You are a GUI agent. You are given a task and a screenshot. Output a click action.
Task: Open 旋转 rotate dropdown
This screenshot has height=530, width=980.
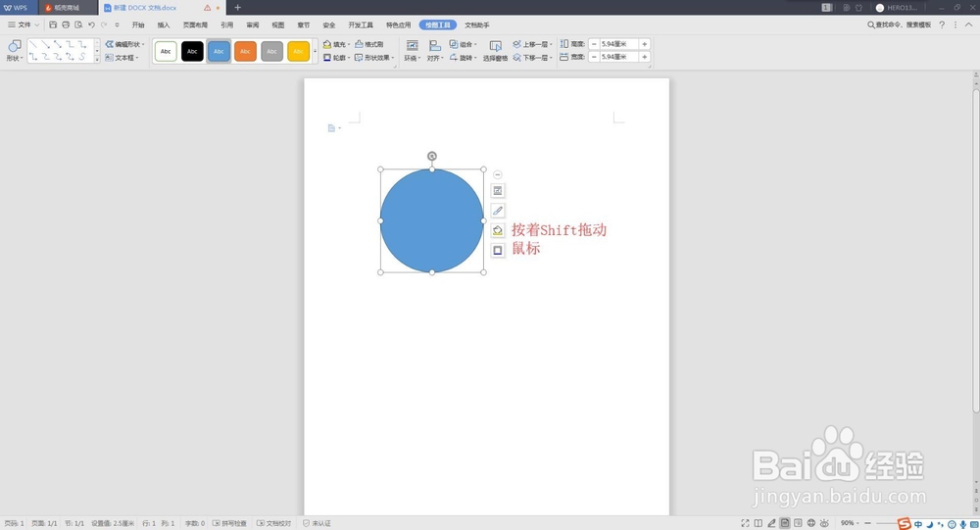pos(464,58)
